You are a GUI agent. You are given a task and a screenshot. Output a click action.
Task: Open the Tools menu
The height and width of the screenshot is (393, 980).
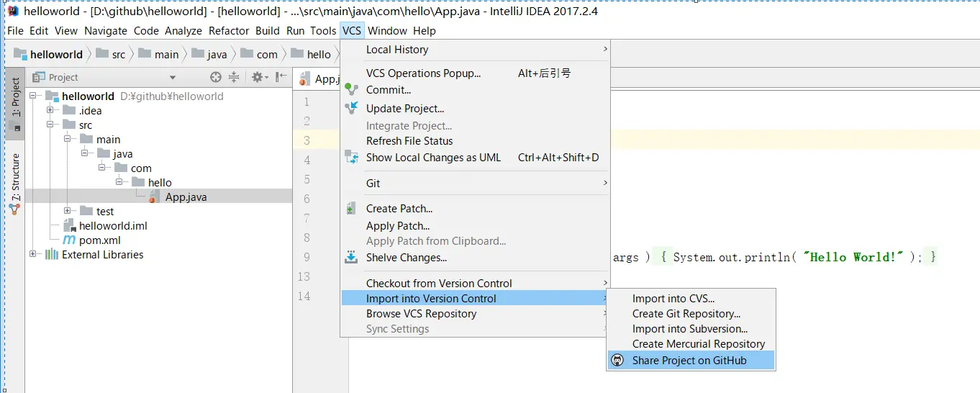(323, 30)
